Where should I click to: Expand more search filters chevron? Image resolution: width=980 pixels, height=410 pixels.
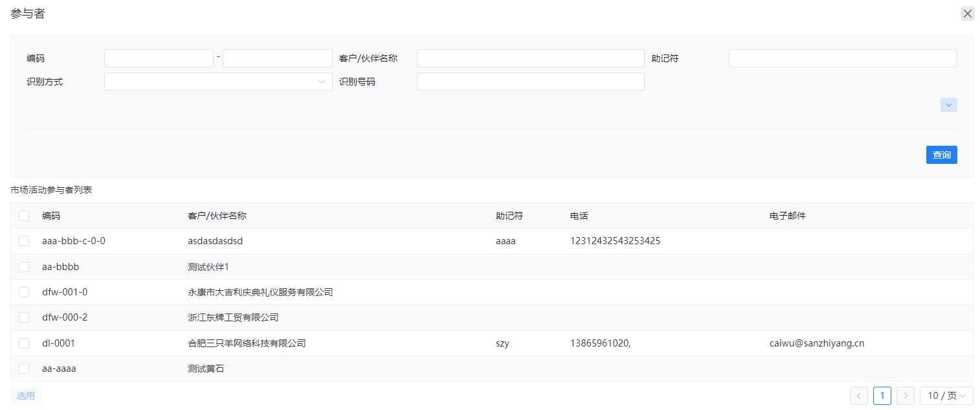948,105
